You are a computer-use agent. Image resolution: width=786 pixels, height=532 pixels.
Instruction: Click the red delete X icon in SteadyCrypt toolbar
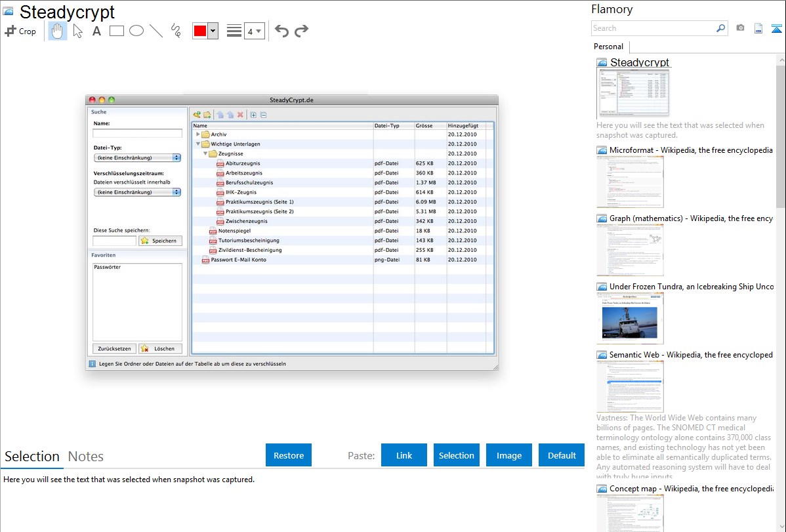241,115
